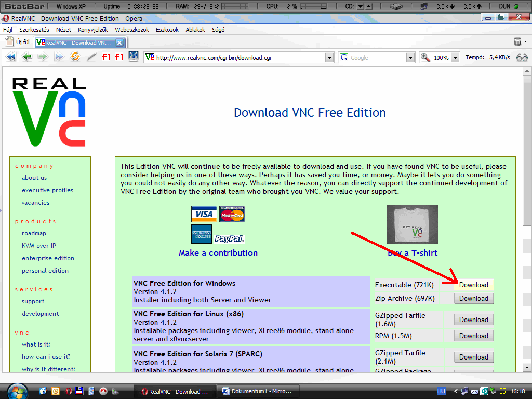Viewport: 532px width, 399px height.
Task: Click the HU language indicator in tray
Action: click(441, 391)
